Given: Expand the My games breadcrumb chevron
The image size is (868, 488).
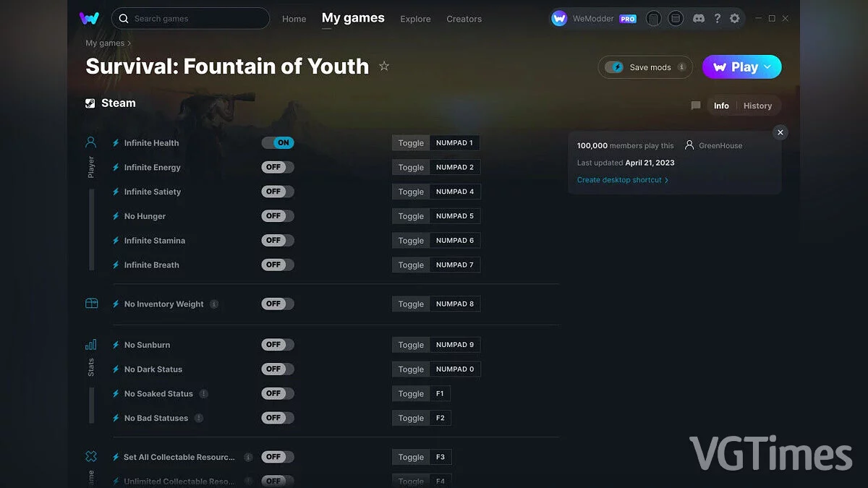Looking at the screenshot, I should (130, 43).
